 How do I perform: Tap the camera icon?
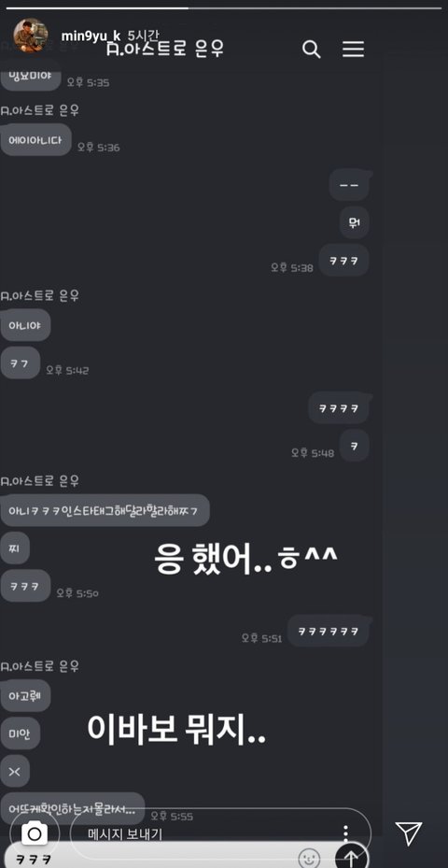(35, 833)
